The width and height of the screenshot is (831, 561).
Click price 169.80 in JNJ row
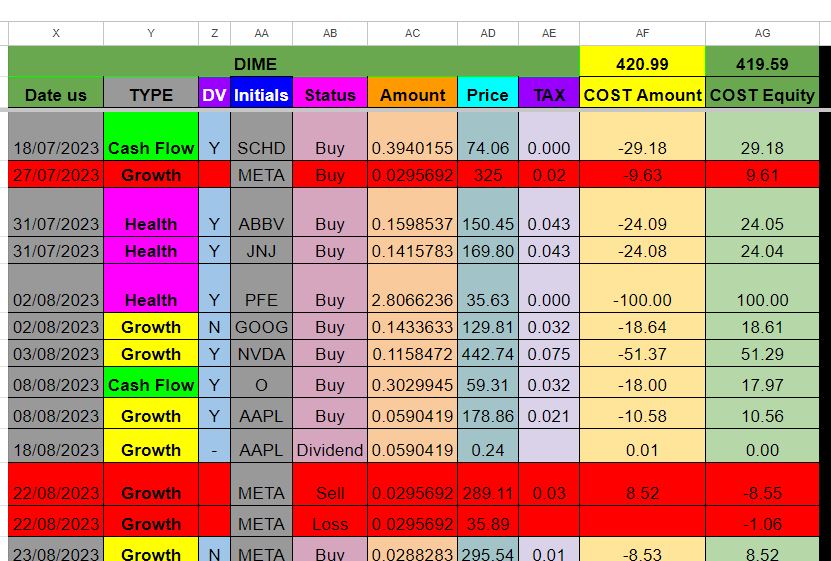488,250
